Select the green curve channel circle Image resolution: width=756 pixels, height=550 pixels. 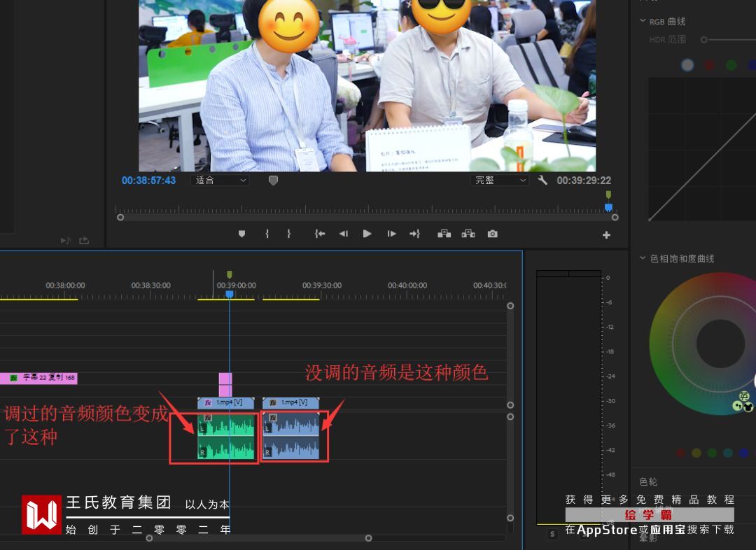pos(731,64)
